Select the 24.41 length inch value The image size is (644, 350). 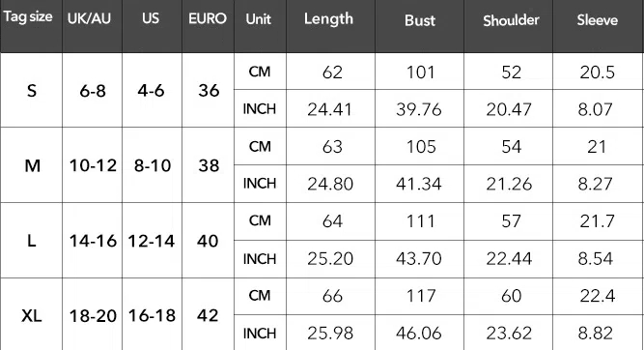pyautogui.click(x=330, y=109)
